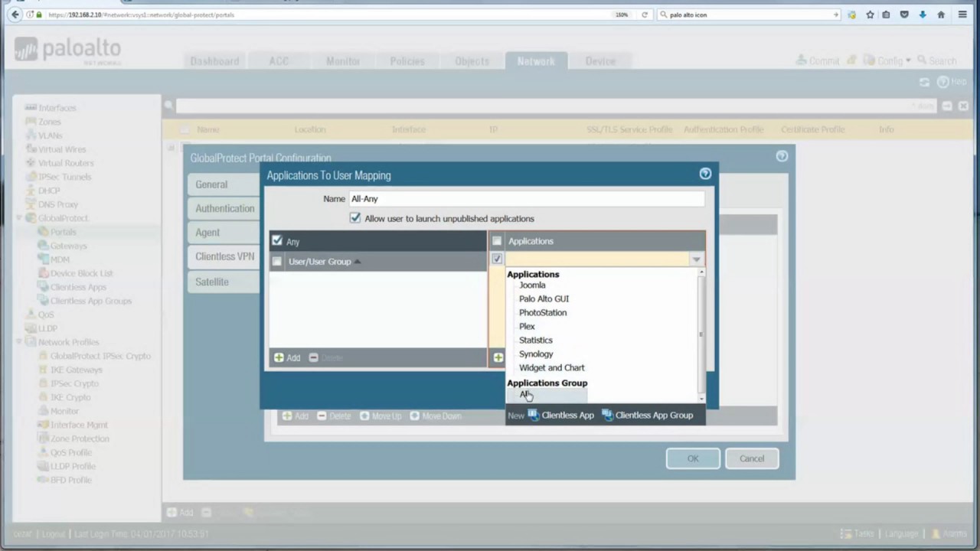
Task: Click the bookmark star icon in the toolbar
Action: point(870,15)
